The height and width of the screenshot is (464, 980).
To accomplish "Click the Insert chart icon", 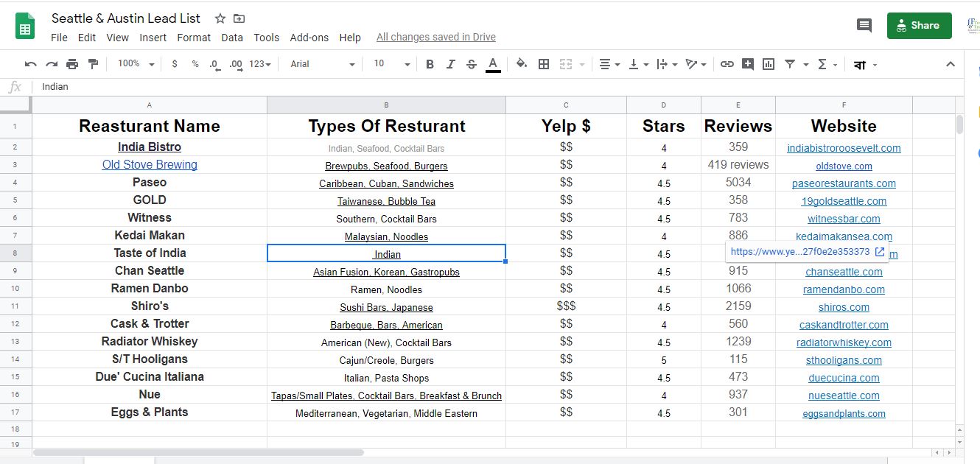I will (769, 64).
